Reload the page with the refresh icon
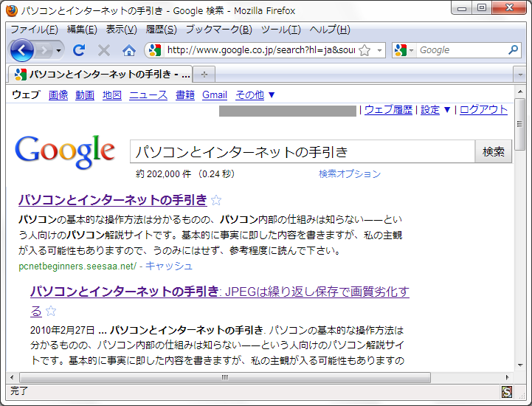Screen dimensions: 532x406 point(79,50)
